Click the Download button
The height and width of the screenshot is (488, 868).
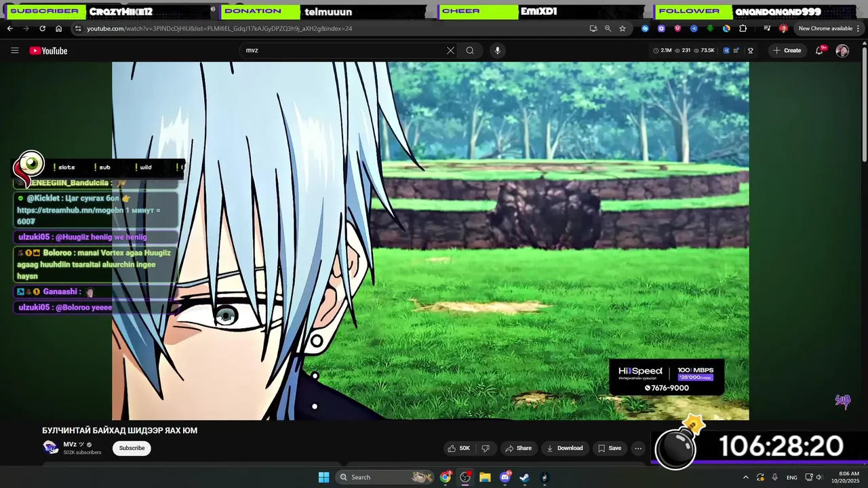click(x=565, y=448)
